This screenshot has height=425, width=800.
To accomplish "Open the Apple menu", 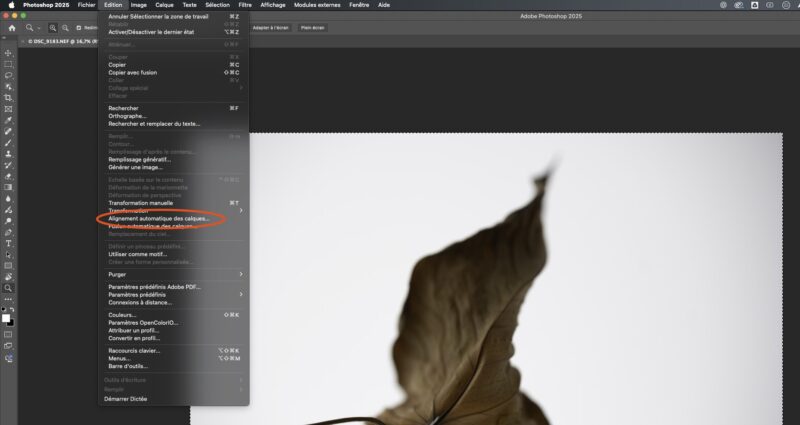I will pyautogui.click(x=11, y=5).
